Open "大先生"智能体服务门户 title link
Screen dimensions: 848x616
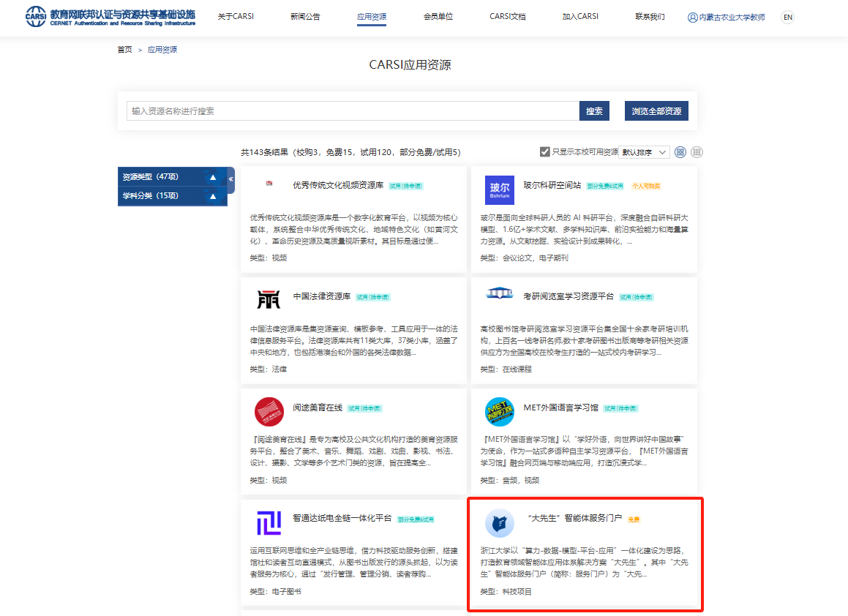pyautogui.click(x=574, y=518)
